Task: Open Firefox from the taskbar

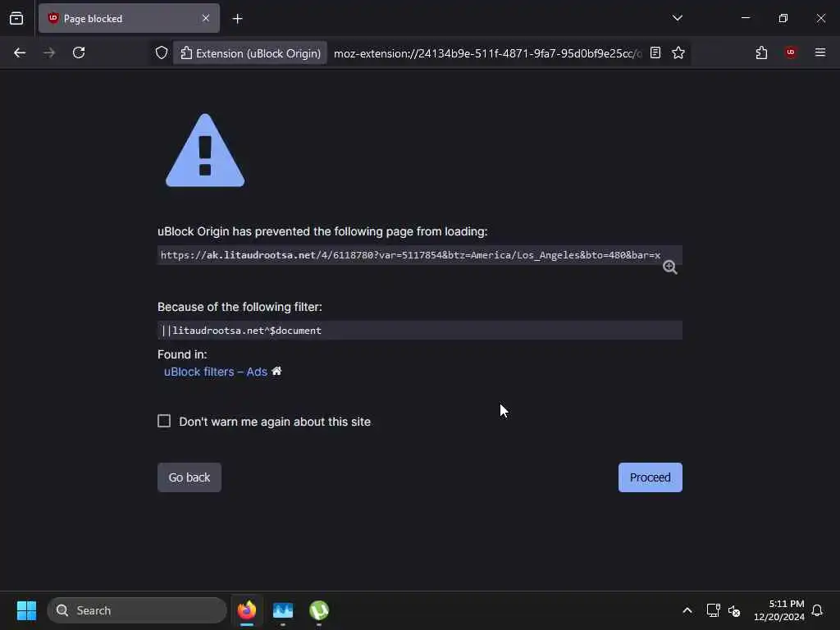Action: tap(247, 610)
